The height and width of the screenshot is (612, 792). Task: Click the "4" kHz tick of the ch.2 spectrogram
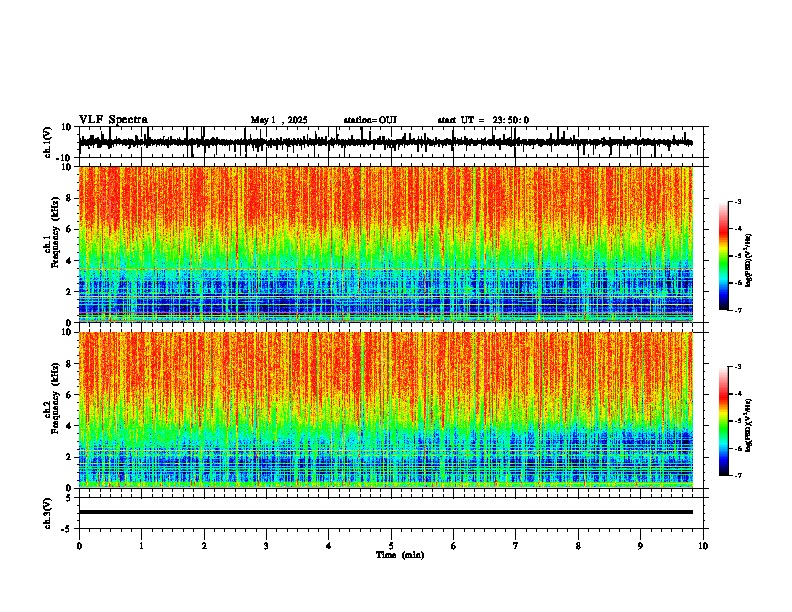(70, 426)
